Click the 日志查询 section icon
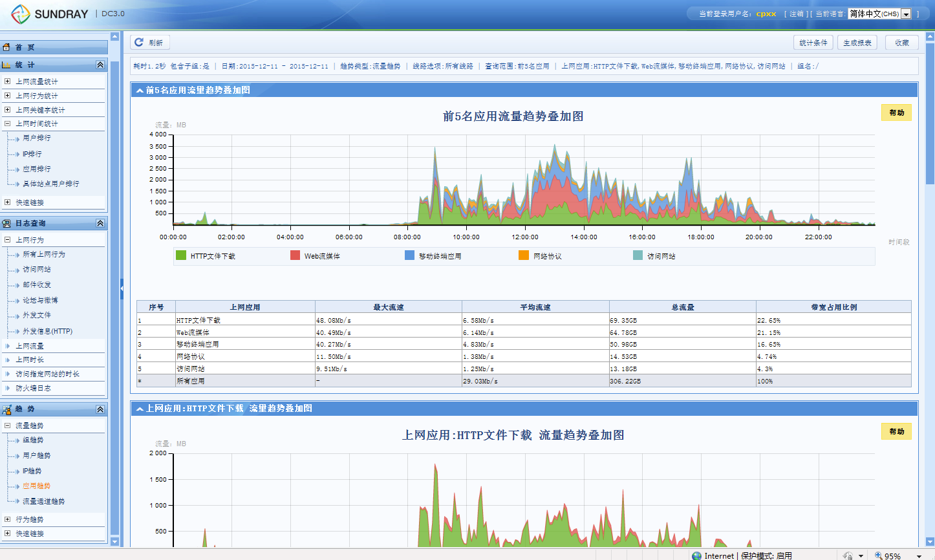Image resolution: width=935 pixels, height=560 pixels. [x=7, y=223]
